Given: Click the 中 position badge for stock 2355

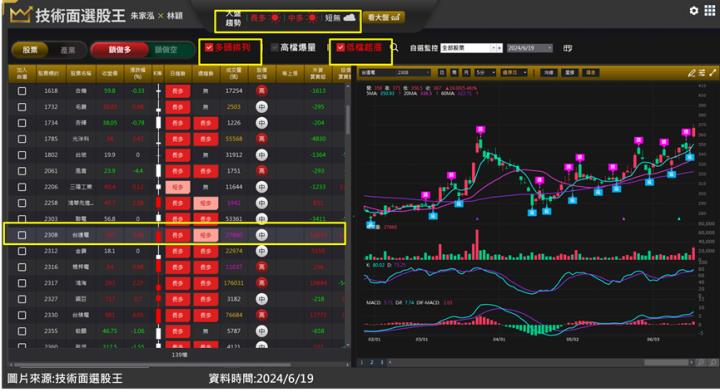Looking at the screenshot, I should tap(261, 331).
